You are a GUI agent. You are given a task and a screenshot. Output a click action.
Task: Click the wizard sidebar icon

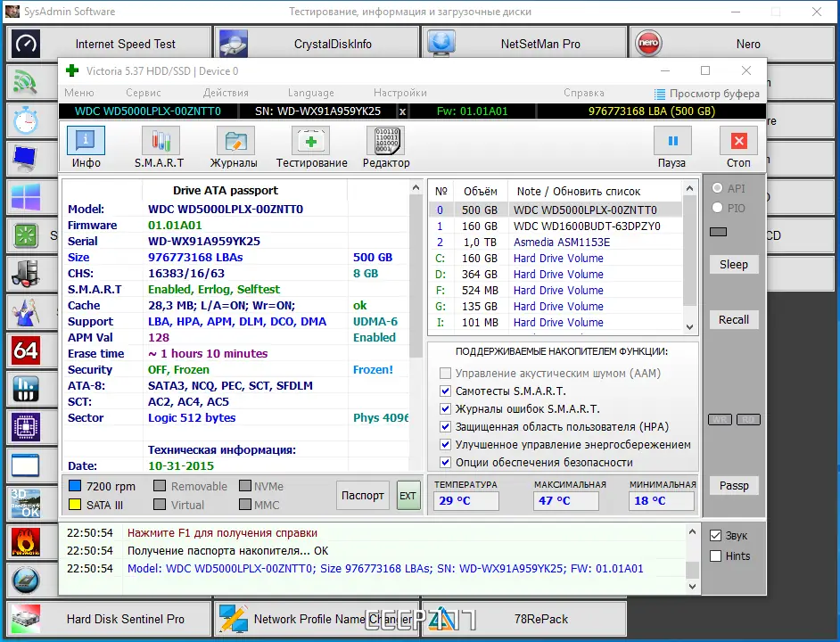click(25, 312)
